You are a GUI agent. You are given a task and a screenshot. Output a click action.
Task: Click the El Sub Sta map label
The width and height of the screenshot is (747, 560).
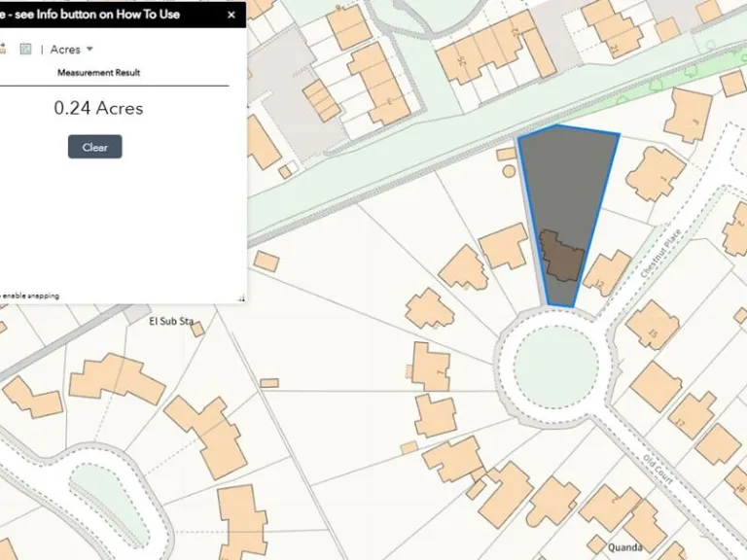pyautogui.click(x=171, y=320)
